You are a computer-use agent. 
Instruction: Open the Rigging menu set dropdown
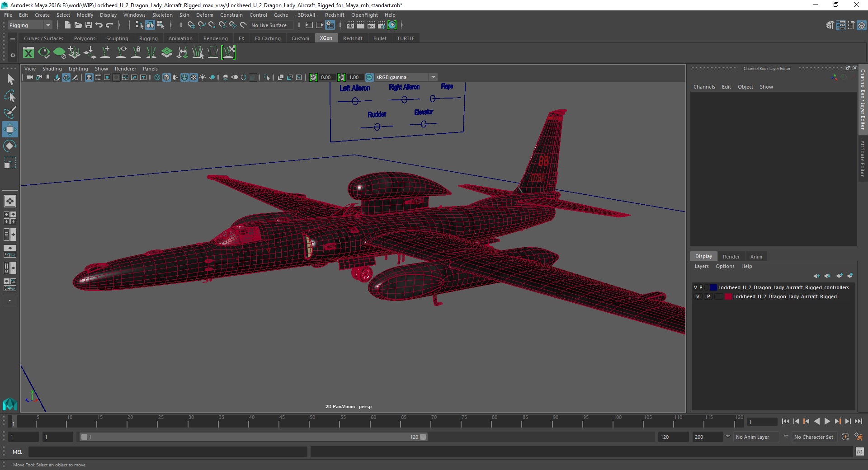30,25
